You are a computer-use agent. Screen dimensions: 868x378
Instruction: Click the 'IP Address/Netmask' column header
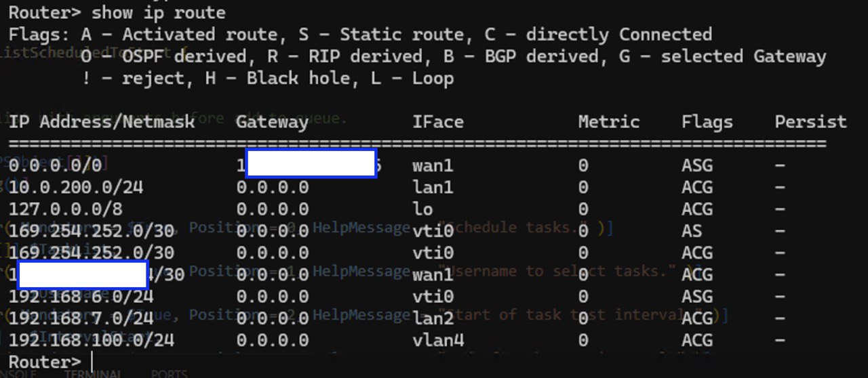click(102, 122)
